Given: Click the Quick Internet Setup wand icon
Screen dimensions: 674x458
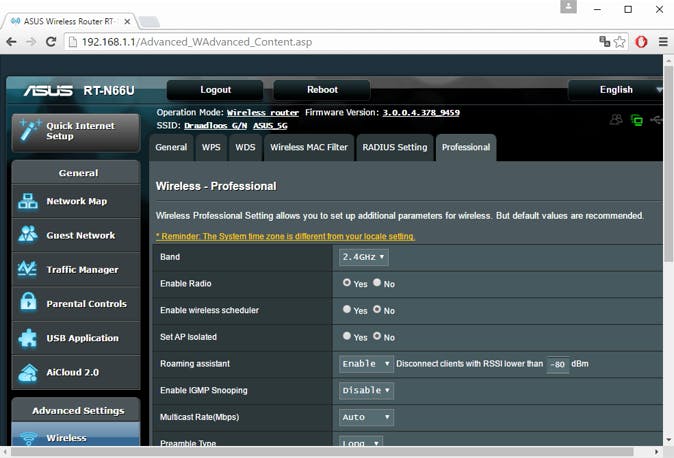Looking at the screenshot, I should tap(29, 130).
